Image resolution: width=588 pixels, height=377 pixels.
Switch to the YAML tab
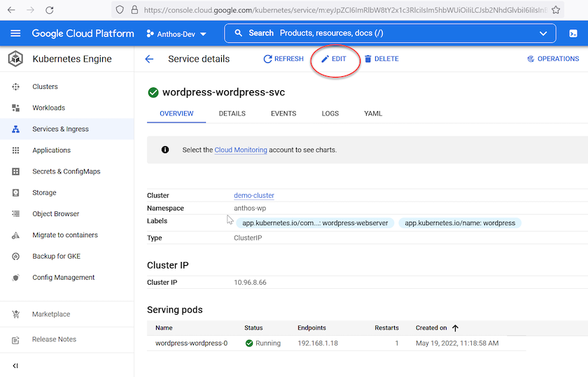pos(373,113)
